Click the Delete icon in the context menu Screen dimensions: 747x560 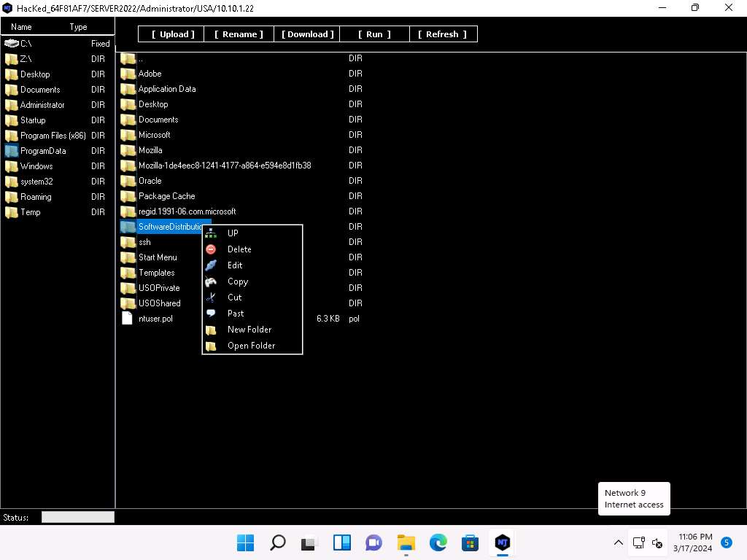(x=211, y=249)
